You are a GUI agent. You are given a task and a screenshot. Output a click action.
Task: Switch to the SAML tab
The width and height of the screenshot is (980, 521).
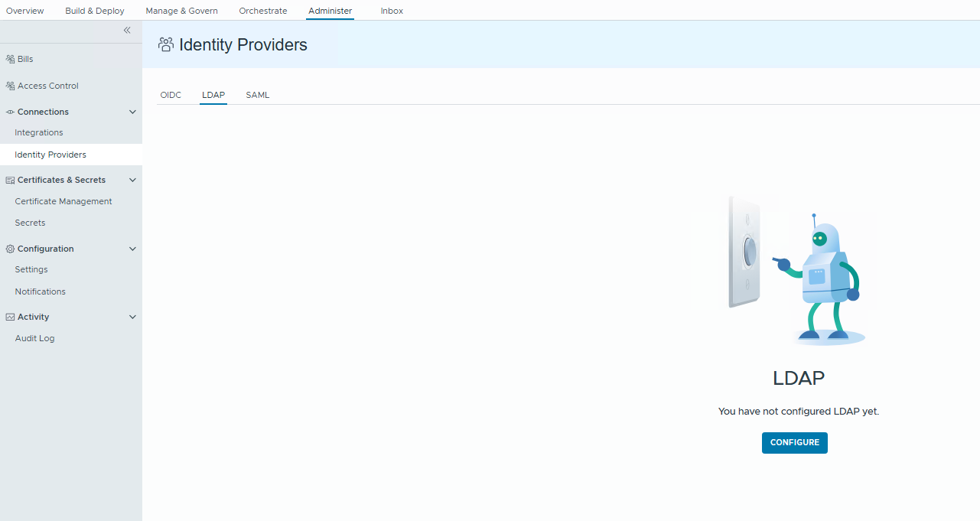click(x=257, y=95)
